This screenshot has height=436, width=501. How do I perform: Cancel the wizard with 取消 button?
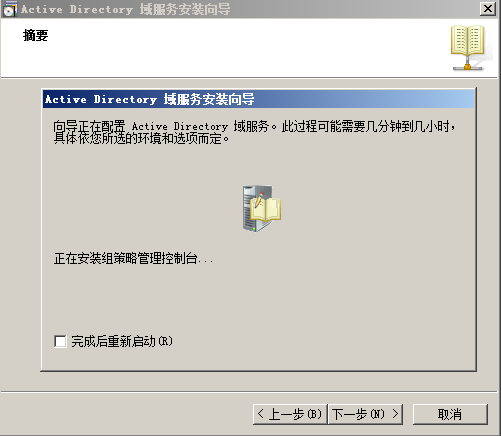pos(450,414)
